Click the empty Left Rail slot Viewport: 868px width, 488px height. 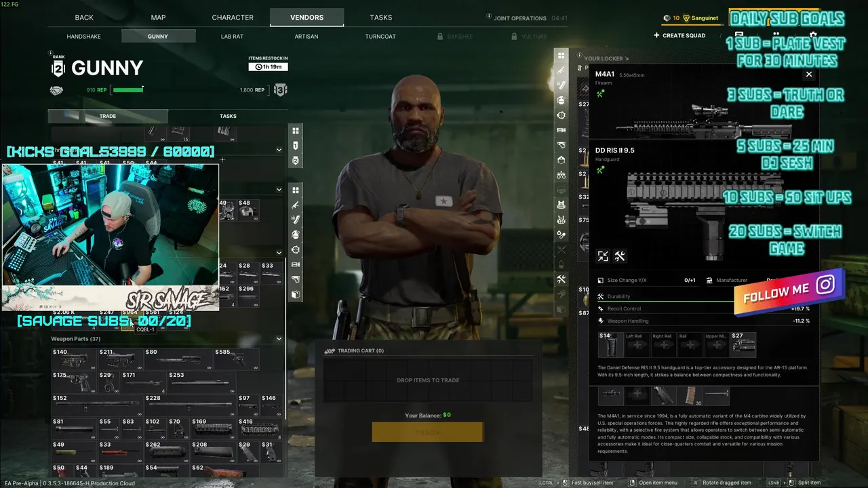click(636, 344)
